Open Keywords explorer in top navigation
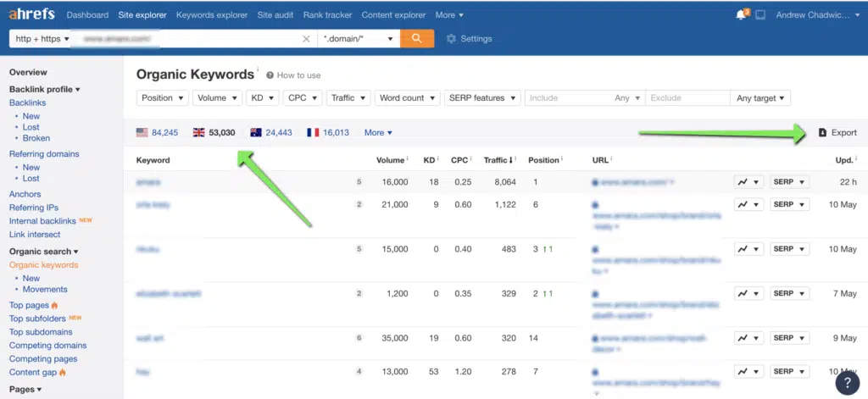The height and width of the screenshot is (399, 868). tap(212, 15)
